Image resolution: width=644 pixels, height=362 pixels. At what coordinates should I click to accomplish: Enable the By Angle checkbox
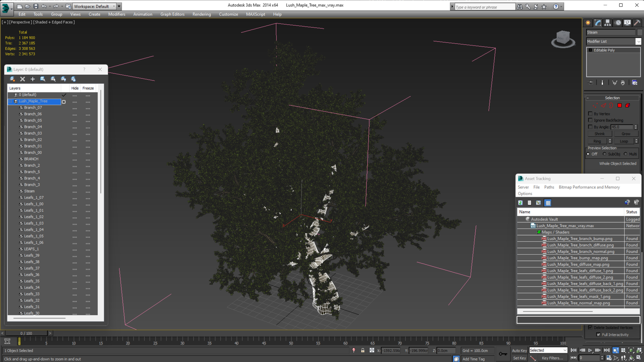coord(590,127)
